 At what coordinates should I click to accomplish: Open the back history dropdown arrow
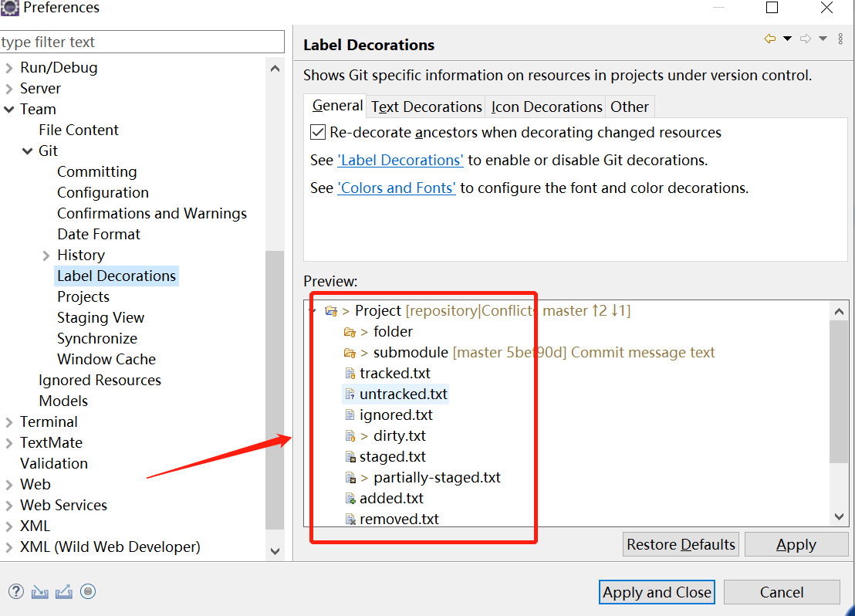click(x=787, y=39)
